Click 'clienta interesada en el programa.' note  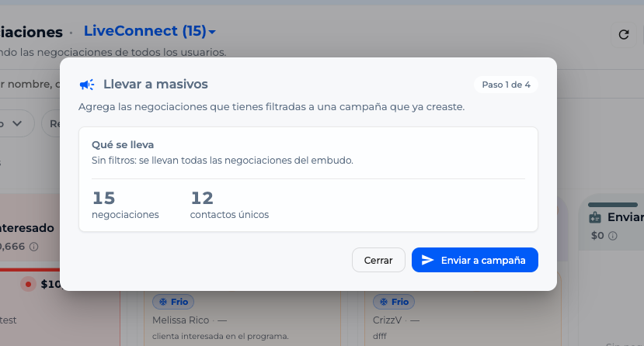point(221,336)
